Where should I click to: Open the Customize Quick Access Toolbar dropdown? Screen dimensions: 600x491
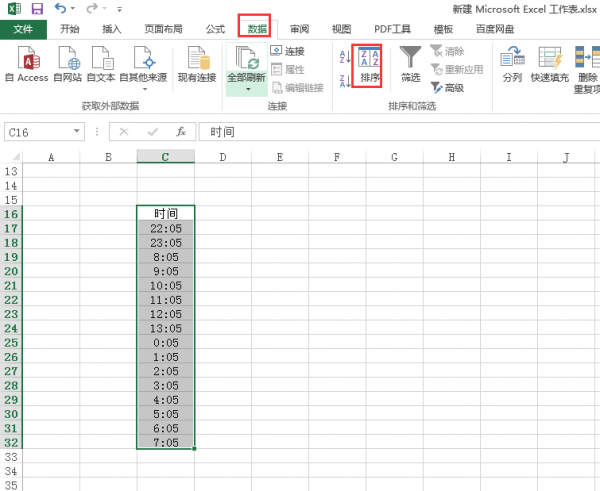point(119,9)
